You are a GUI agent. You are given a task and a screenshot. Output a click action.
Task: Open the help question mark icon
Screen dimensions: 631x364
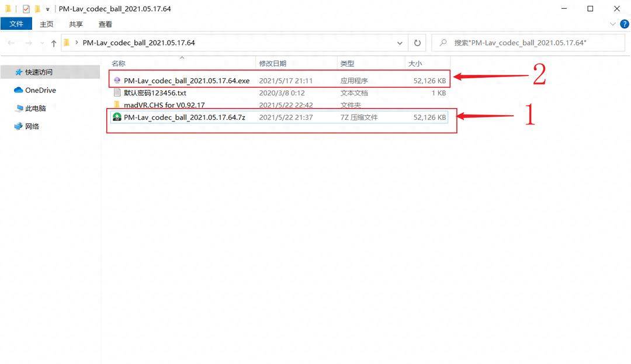tap(624, 24)
